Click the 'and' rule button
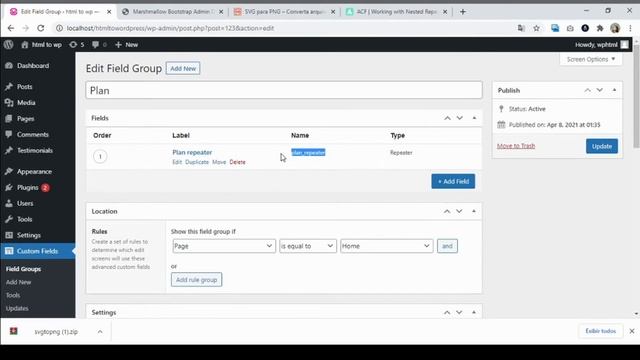Viewport: 640px width, 360px height. [447, 246]
